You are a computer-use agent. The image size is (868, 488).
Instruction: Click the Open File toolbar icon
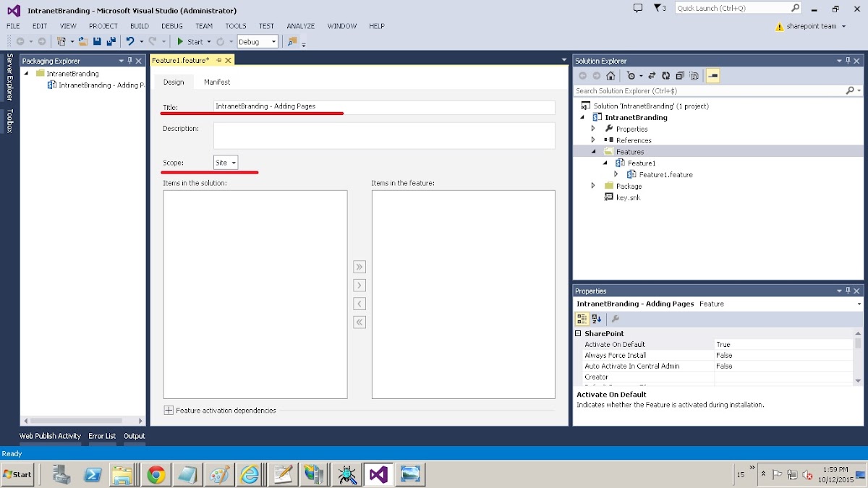click(x=83, y=42)
